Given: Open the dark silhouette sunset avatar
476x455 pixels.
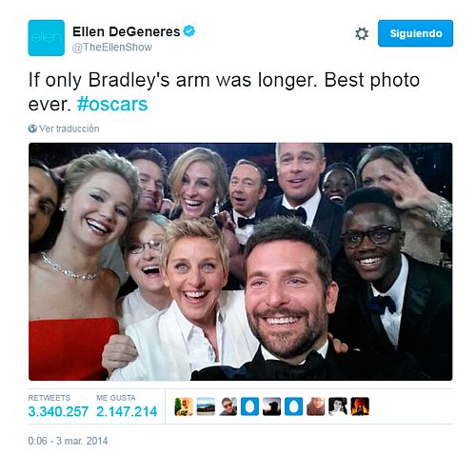Looking at the screenshot, I should [271, 406].
